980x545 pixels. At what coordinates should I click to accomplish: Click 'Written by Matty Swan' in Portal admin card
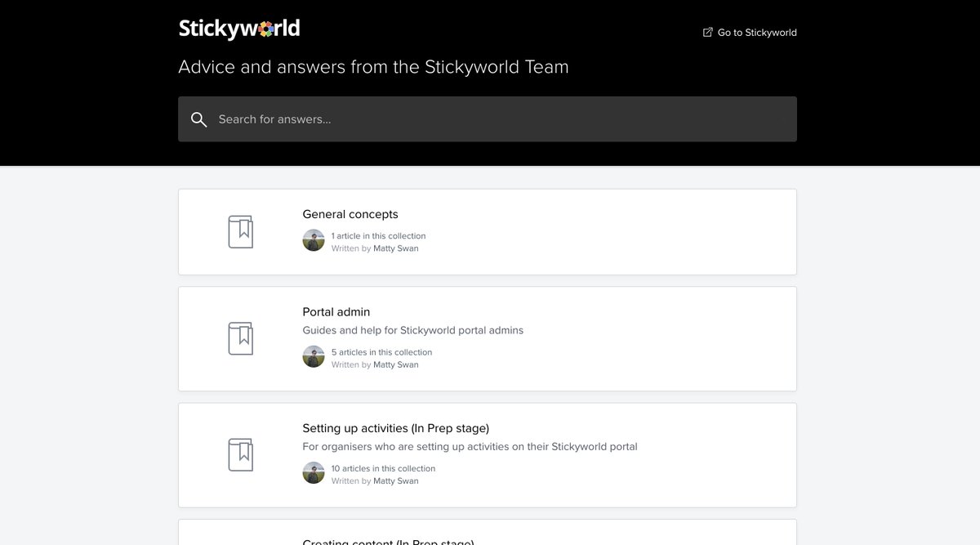375,365
